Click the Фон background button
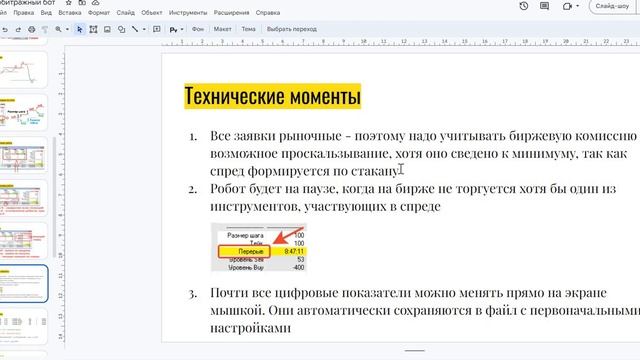This screenshot has height=360, width=640. pyautogui.click(x=198, y=29)
